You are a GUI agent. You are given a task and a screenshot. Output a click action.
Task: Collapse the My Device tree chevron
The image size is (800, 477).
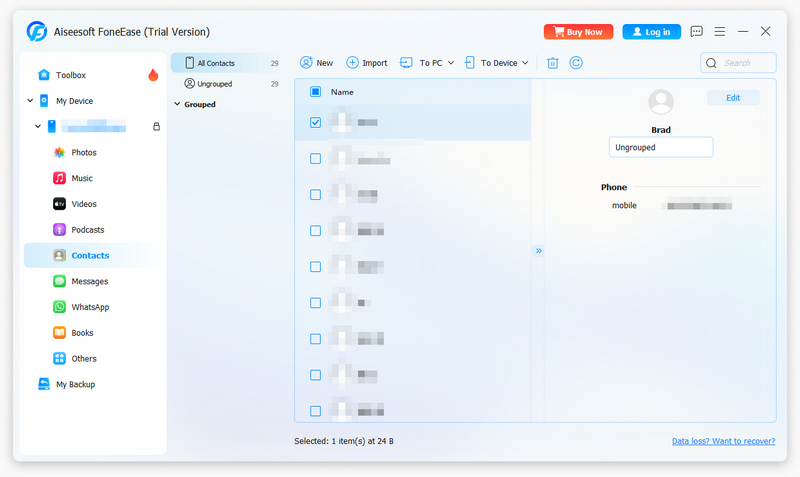[x=30, y=101]
